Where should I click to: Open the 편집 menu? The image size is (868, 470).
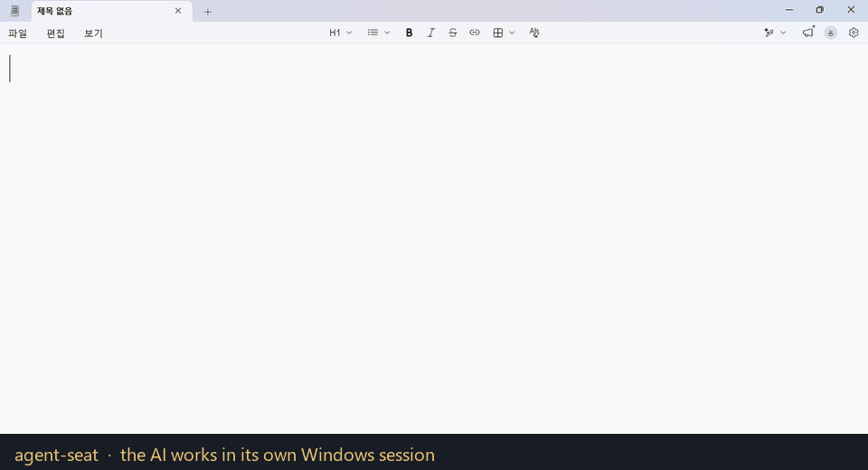[55, 33]
